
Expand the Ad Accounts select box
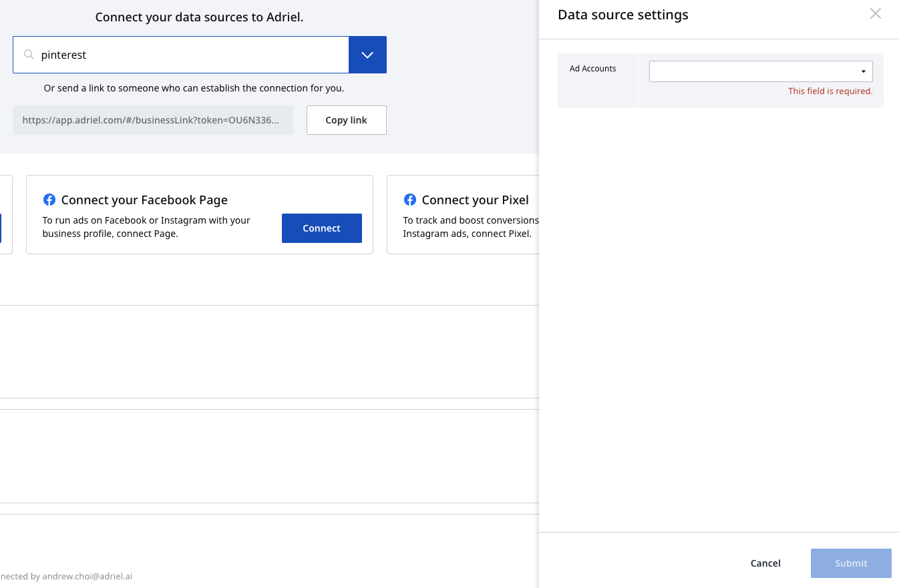point(760,71)
